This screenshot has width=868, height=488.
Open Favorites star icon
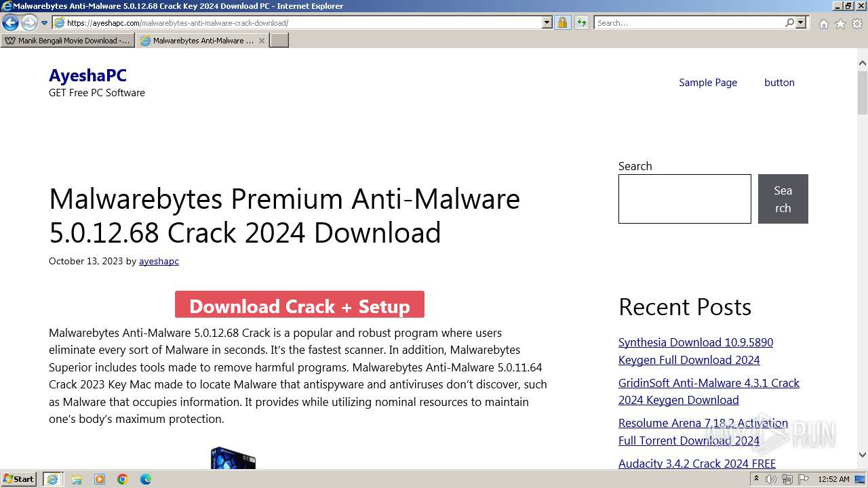pyautogui.click(x=840, y=24)
